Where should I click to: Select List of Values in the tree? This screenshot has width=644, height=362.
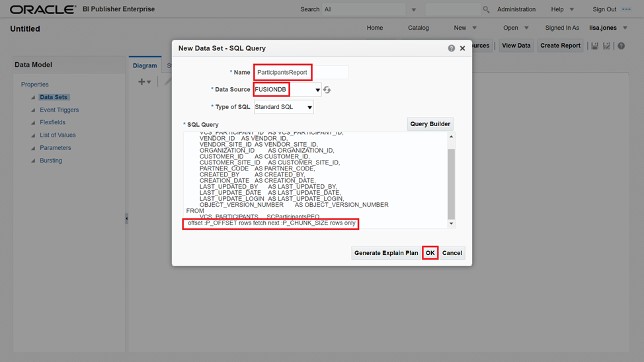click(x=58, y=135)
